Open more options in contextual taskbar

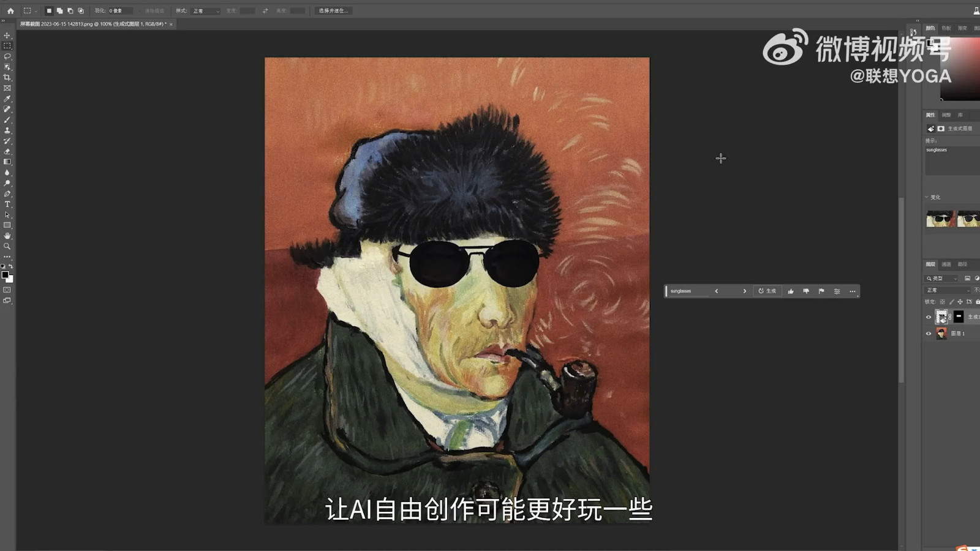click(852, 291)
